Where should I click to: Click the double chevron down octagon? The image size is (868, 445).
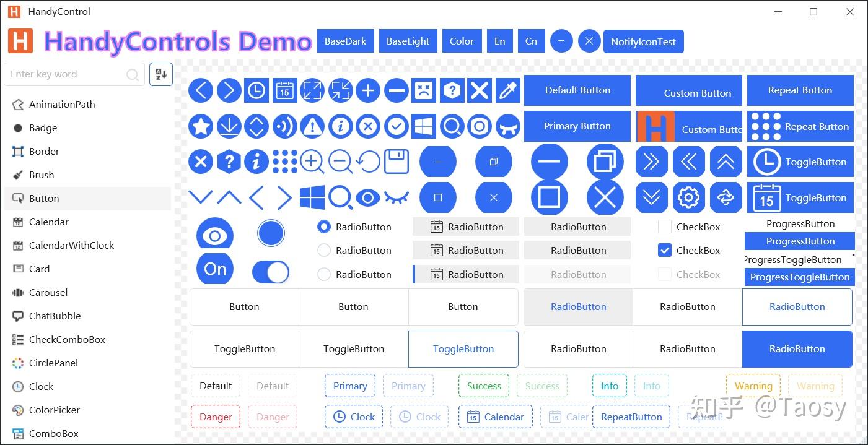651,197
